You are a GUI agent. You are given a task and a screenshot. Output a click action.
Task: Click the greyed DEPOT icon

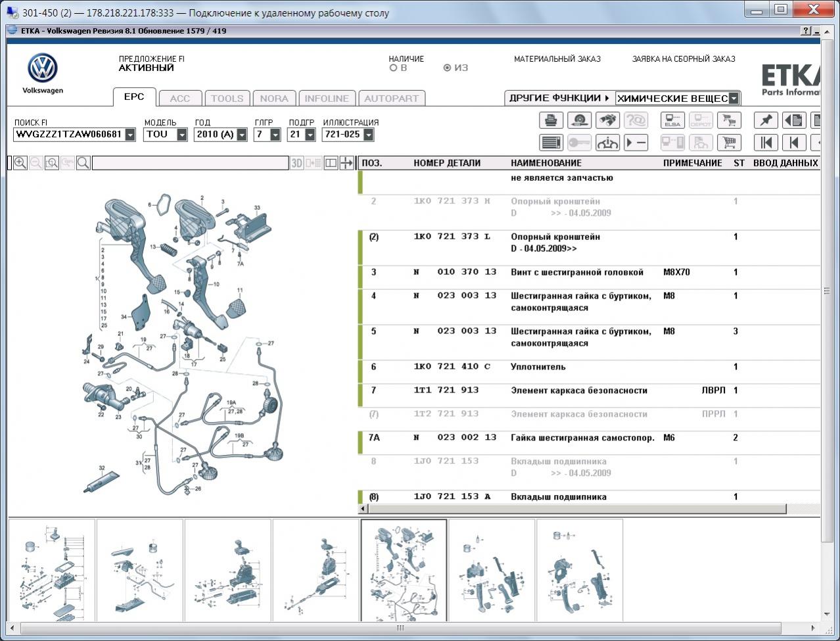701,120
